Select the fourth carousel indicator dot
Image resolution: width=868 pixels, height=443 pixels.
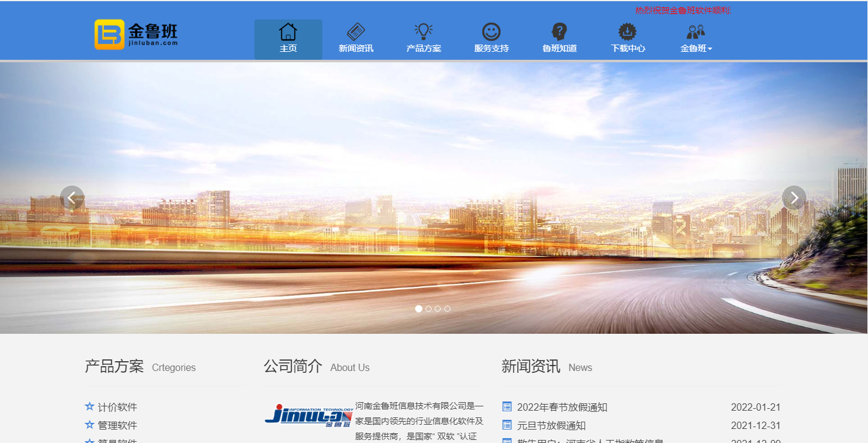pyautogui.click(x=447, y=309)
